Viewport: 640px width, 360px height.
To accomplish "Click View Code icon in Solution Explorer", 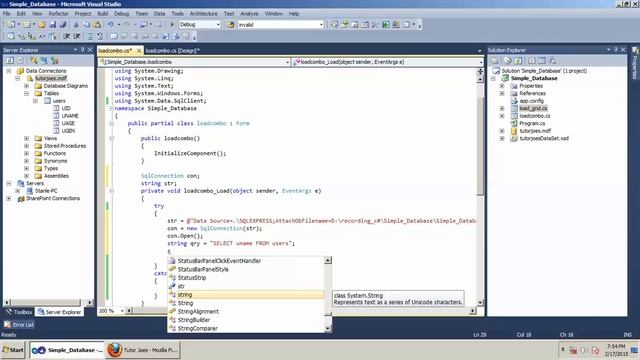I will click(x=531, y=60).
